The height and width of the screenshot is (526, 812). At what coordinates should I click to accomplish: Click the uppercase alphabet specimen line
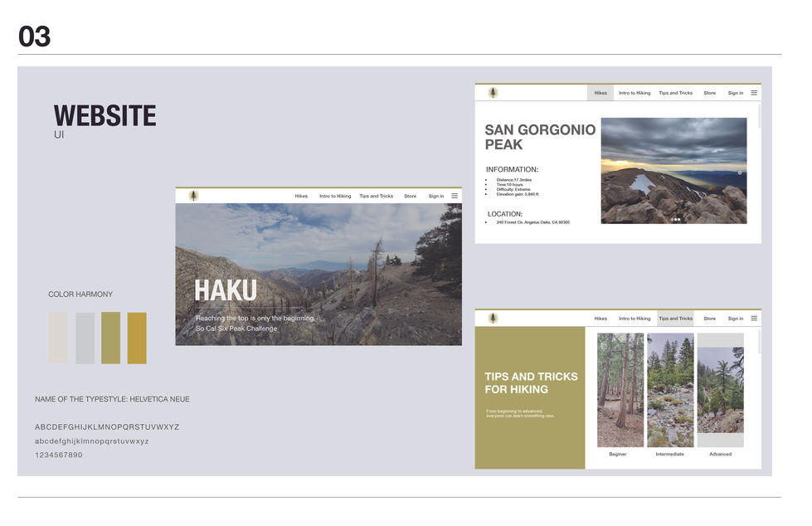pyautogui.click(x=107, y=427)
